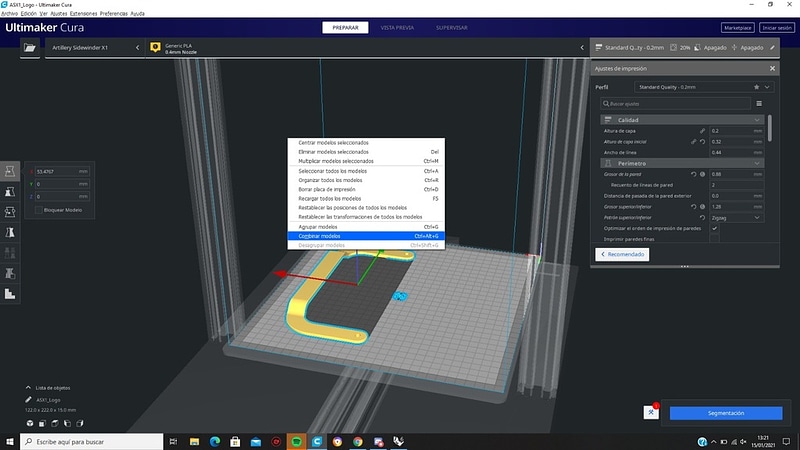Close the Ajustes de impresión panel
800x450 pixels.
[x=772, y=68]
